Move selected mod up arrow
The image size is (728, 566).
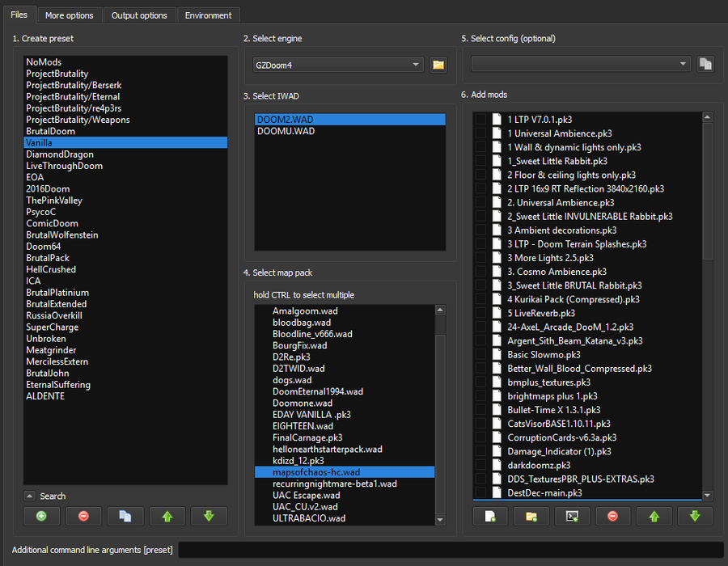tap(654, 516)
